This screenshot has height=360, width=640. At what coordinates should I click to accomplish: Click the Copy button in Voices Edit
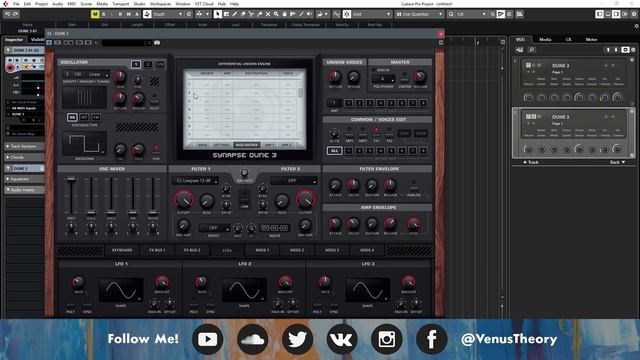click(404, 133)
